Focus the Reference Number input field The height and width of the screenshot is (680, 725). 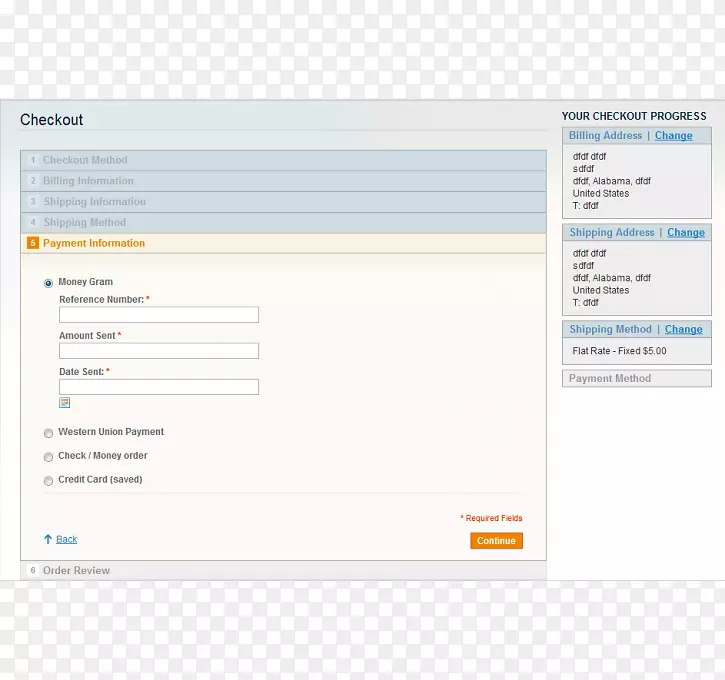click(x=158, y=315)
